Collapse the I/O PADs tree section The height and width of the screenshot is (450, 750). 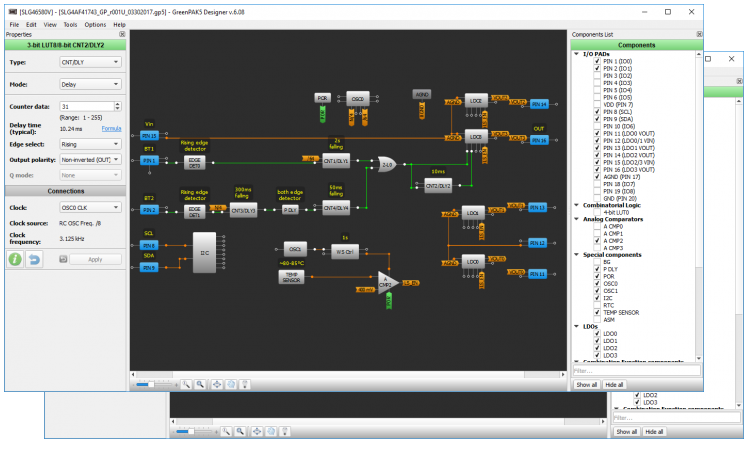point(576,54)
